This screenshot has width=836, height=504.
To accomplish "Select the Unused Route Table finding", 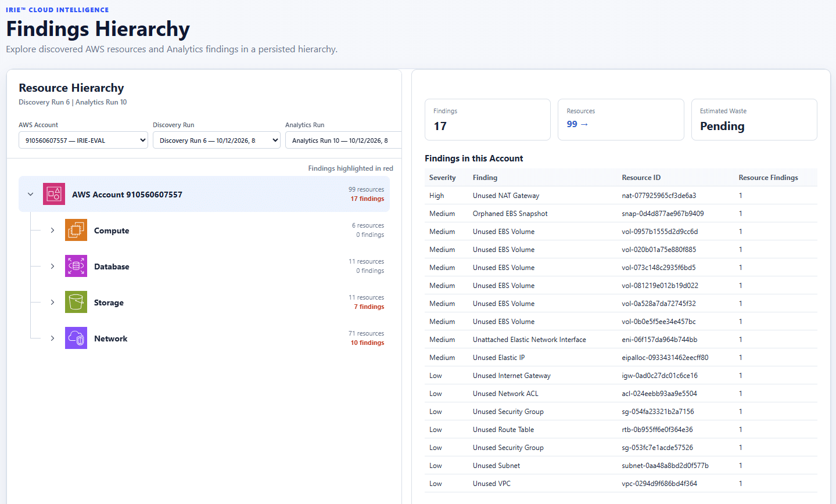I will [620, 430].
